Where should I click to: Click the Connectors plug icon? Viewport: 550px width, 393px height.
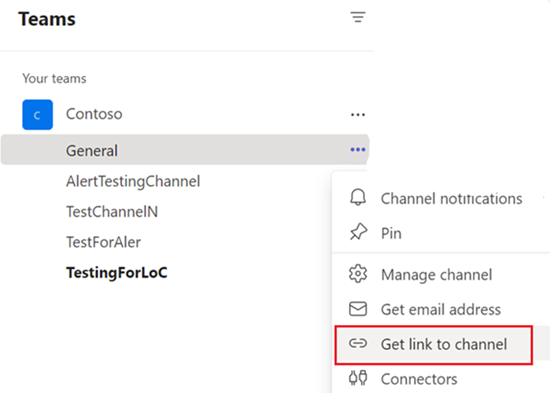click(x=358, y=378)
